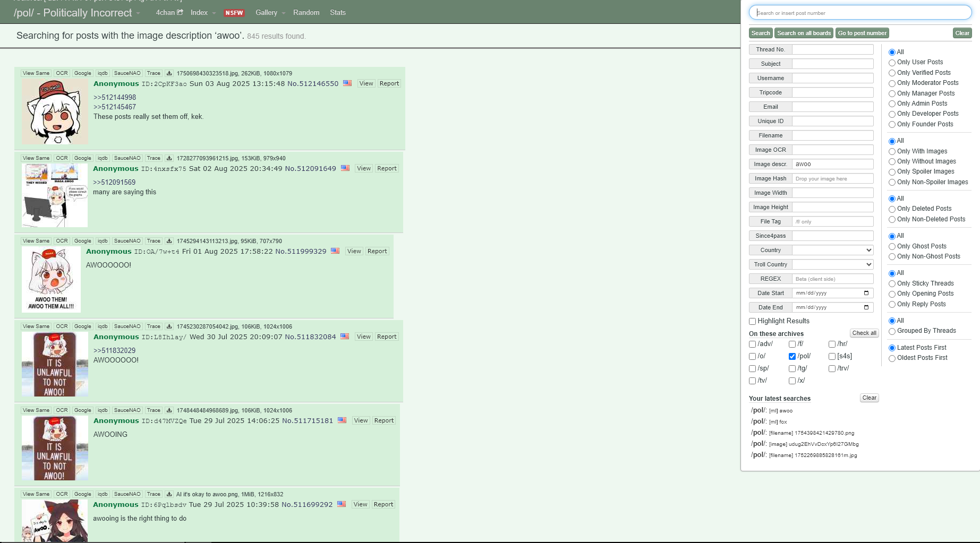The height and width of the screenshot is (543, 980).
Task: Enable Highlight Results checkbox
Action: [752, 321]
